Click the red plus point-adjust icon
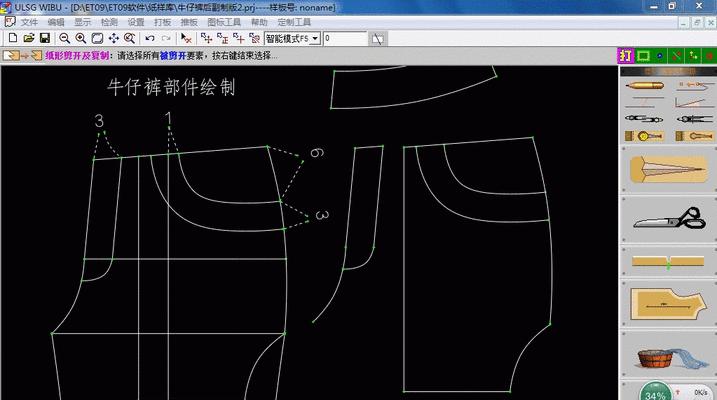This screenshot has width=717, height=400. click(x=239, y=38)
